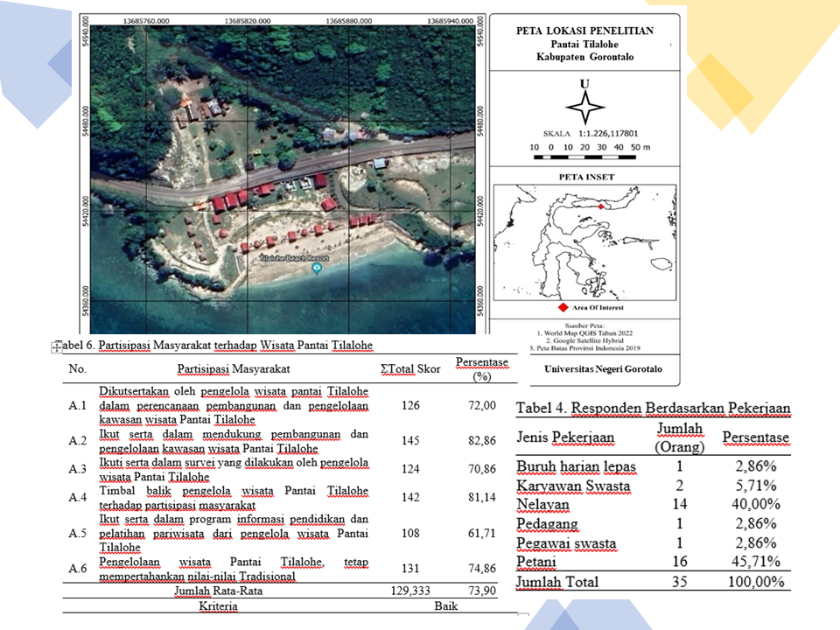Click the table move handle beside Tabel 6
This screenshot has width=840, height=630.
point(57,347)
